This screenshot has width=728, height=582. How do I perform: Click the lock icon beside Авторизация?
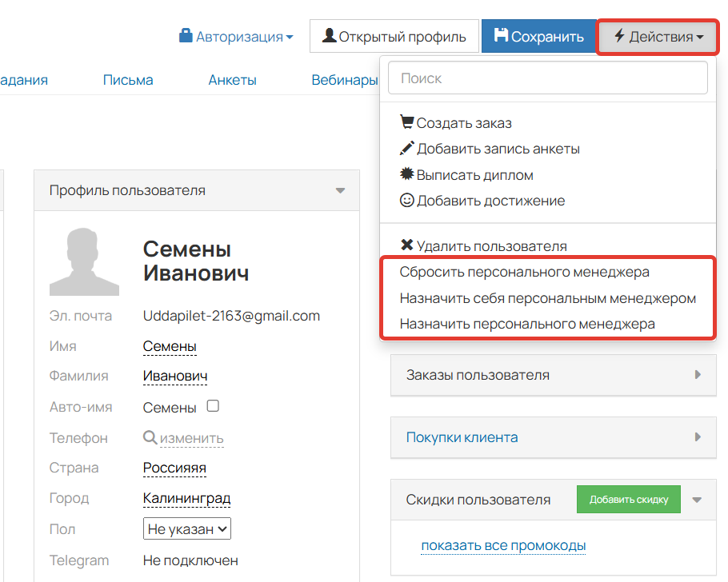point(186,34)
